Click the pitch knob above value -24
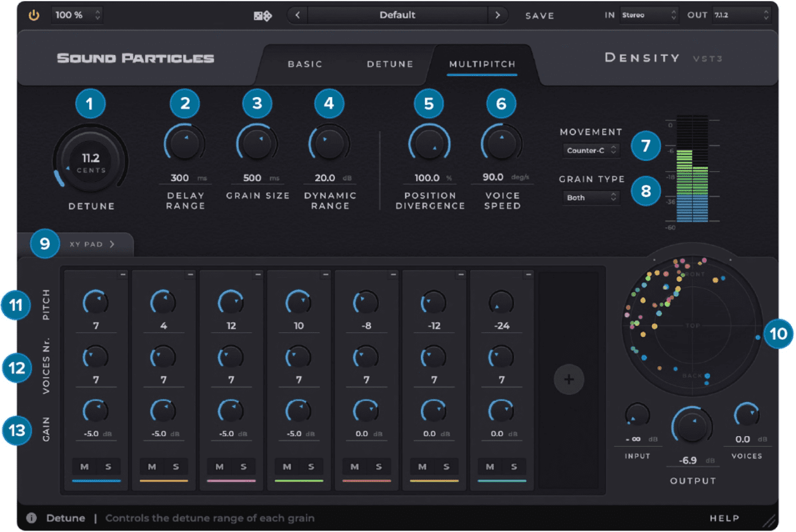This screenshot has height=532, width=796. (501, 303)
